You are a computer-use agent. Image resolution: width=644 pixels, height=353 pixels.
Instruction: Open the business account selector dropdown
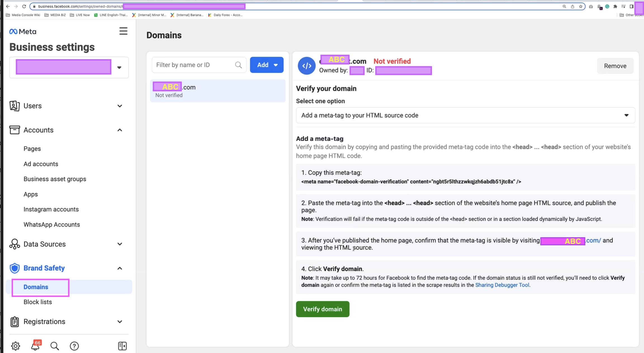click(119, 67)
